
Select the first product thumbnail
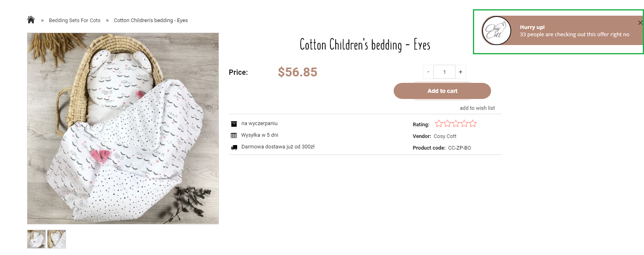coord(36,239)
